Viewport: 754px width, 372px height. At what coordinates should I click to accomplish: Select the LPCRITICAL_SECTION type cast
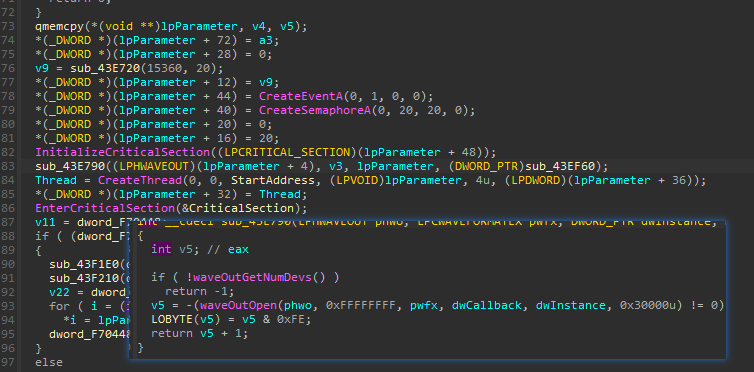287,152
